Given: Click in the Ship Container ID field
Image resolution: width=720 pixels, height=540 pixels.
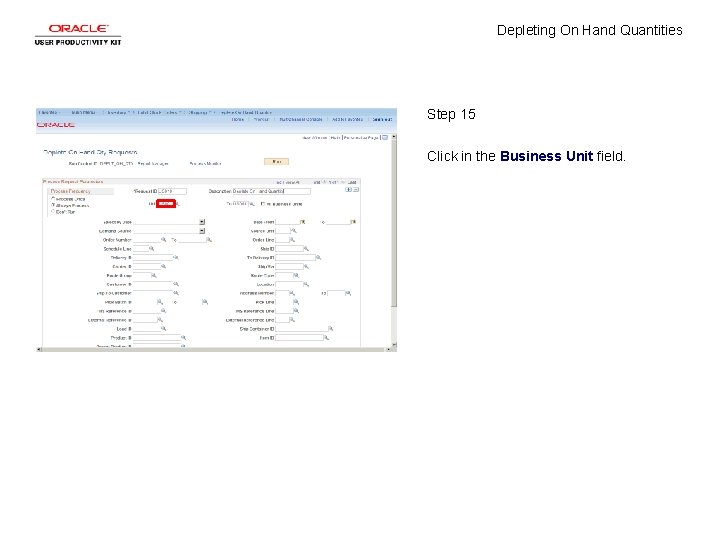Looking at the screenshot, I should (x=302, y=329).
